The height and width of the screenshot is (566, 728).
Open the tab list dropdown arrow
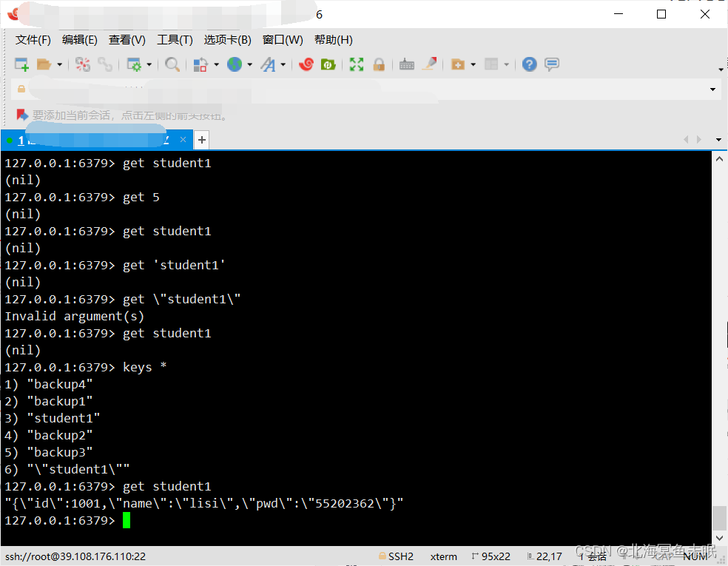pos(718,140)
